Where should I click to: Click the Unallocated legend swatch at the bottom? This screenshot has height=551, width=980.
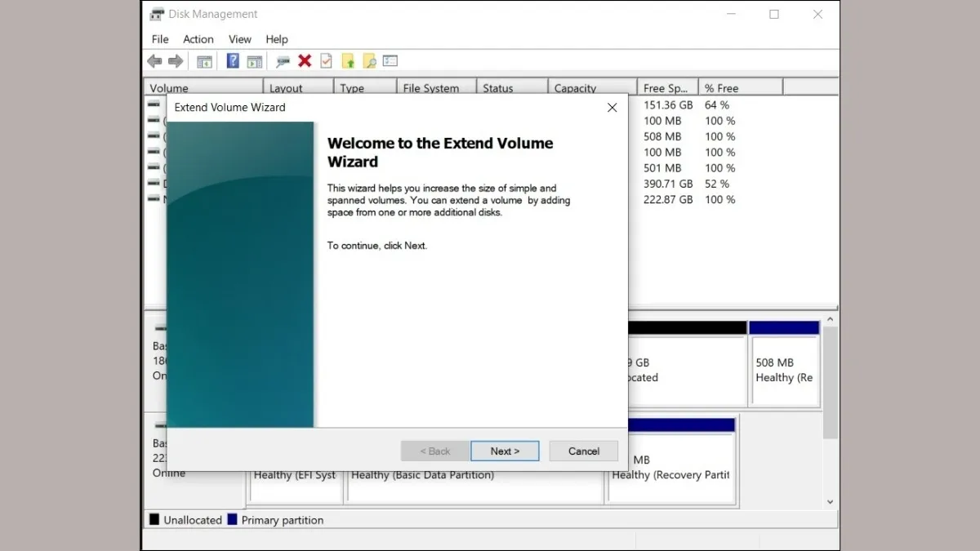coord(153,519)
